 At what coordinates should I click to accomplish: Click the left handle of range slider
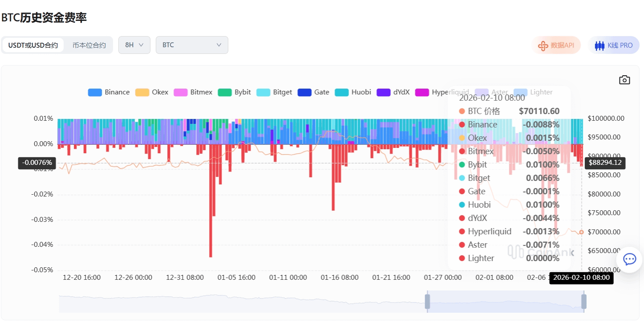427,301
